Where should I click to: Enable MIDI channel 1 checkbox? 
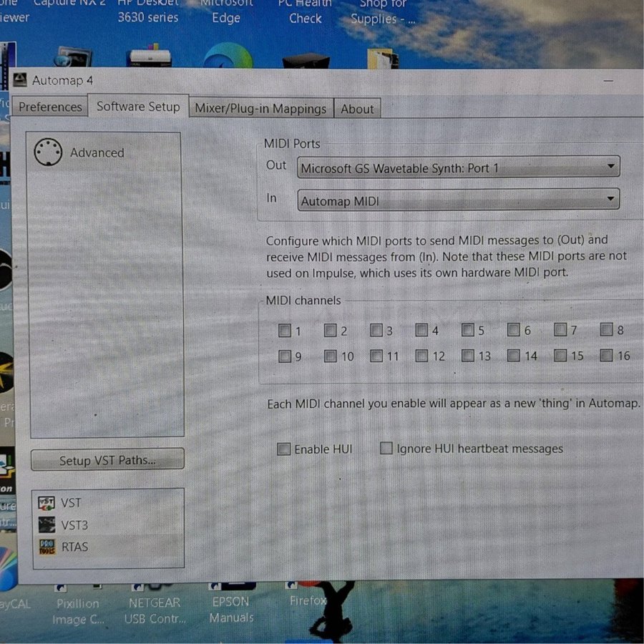point(285,331)
